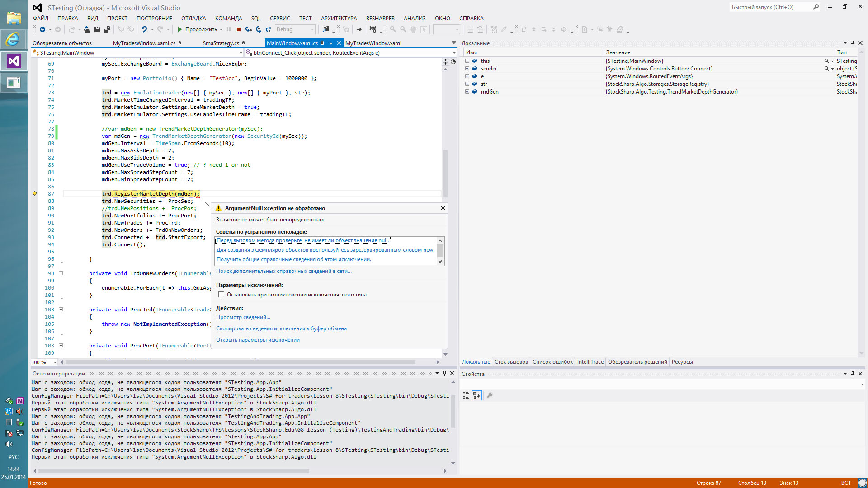The width and height of the screenshot is (868, 488).
Task: Click the toolbar icon right of next-statement arrow
Action: tap(373, 29)
